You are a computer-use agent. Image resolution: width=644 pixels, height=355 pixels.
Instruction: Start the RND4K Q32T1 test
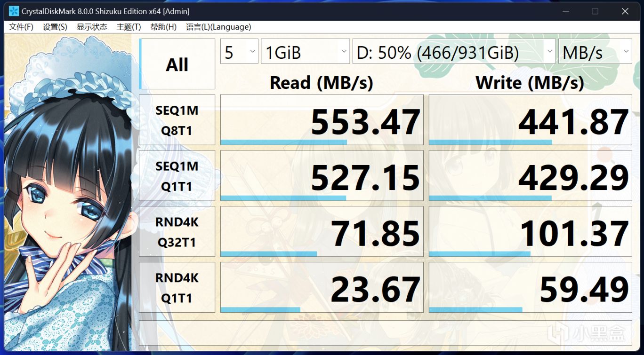177,232
